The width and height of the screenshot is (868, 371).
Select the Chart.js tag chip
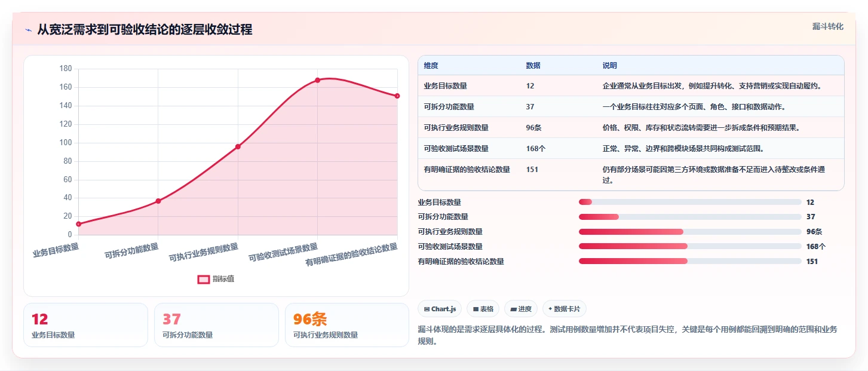[440, 309]
